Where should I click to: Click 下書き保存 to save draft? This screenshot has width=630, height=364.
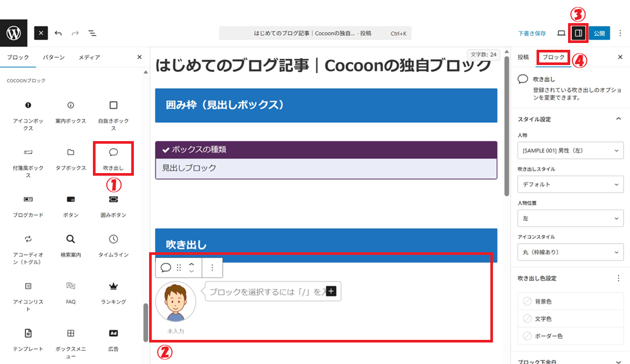[532, 33]
